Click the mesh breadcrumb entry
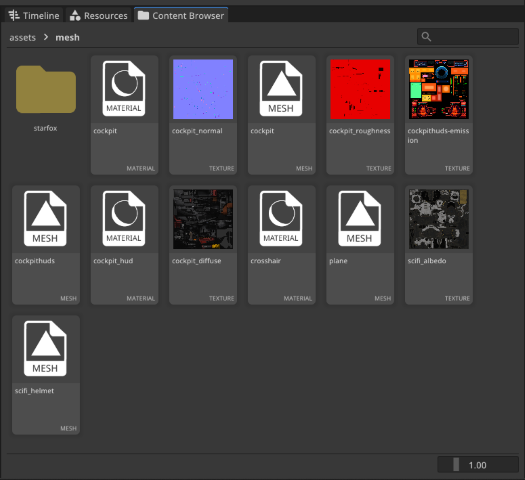The image size is (525, 480). 67,37
